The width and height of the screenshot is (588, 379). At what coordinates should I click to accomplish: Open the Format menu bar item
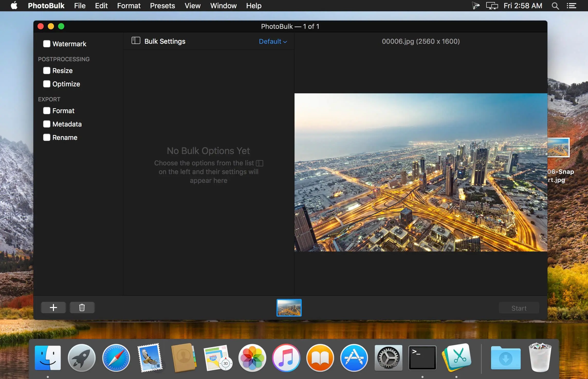click(x=129, y=6)
